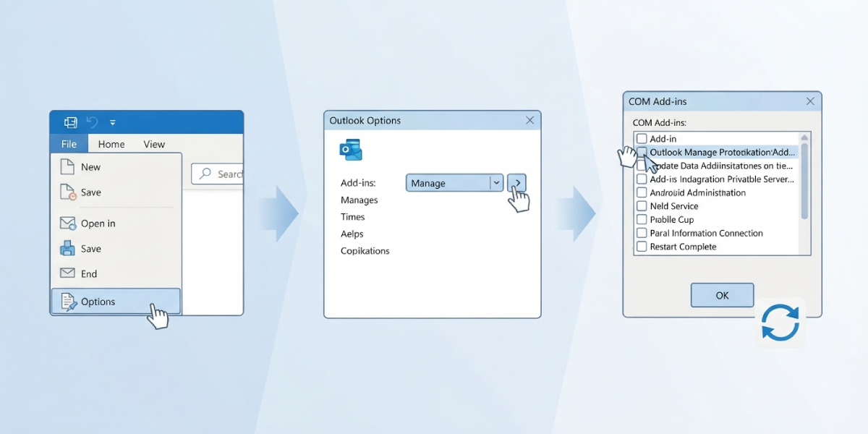Open the quick access toolbar customize arrow
The image size is (868, 434).
tap(113, 123)
